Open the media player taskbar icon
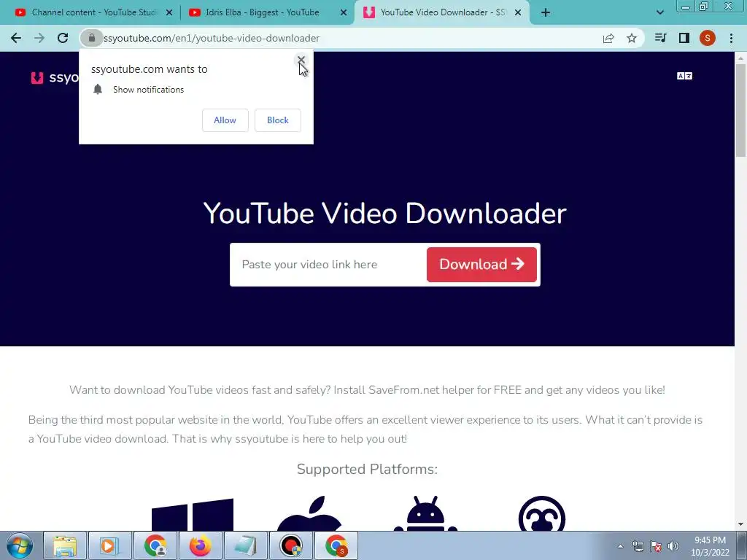747x560 pixels. (110, 545)
